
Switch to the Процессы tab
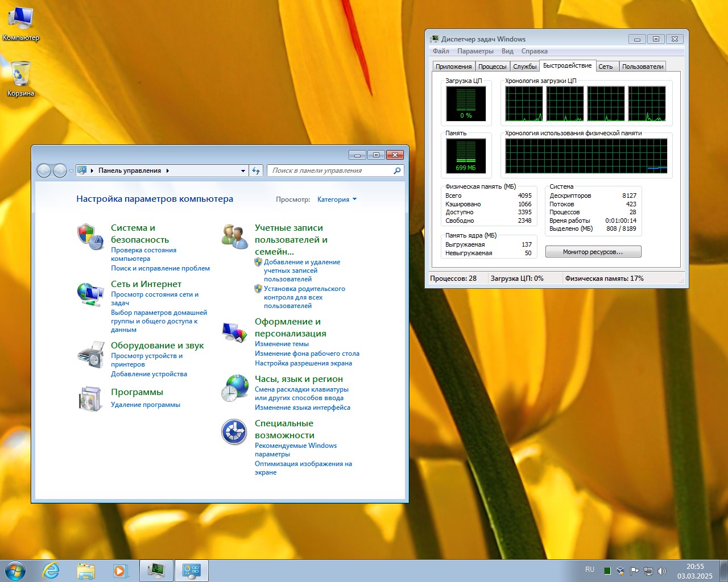click(x=492, y=66)
